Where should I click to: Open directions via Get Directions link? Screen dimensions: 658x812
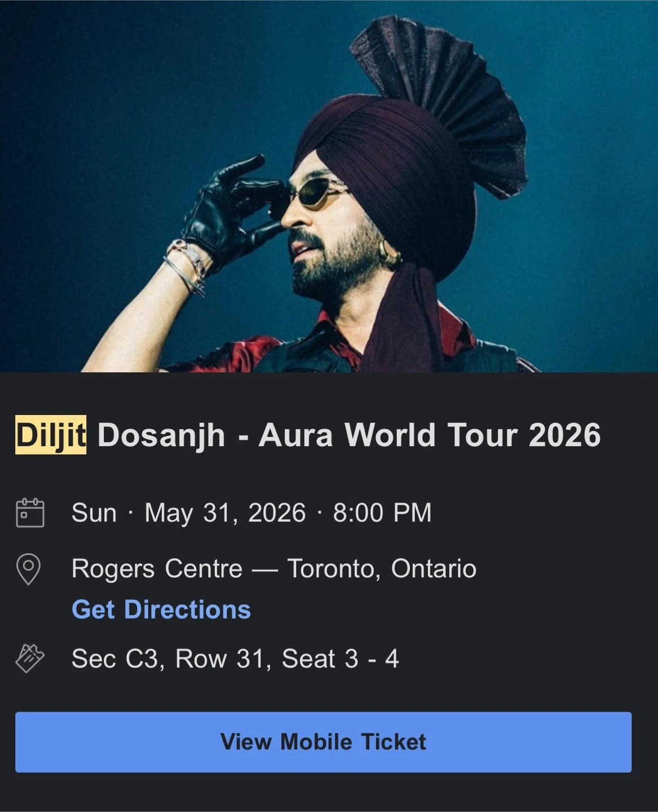pos(161,610)
